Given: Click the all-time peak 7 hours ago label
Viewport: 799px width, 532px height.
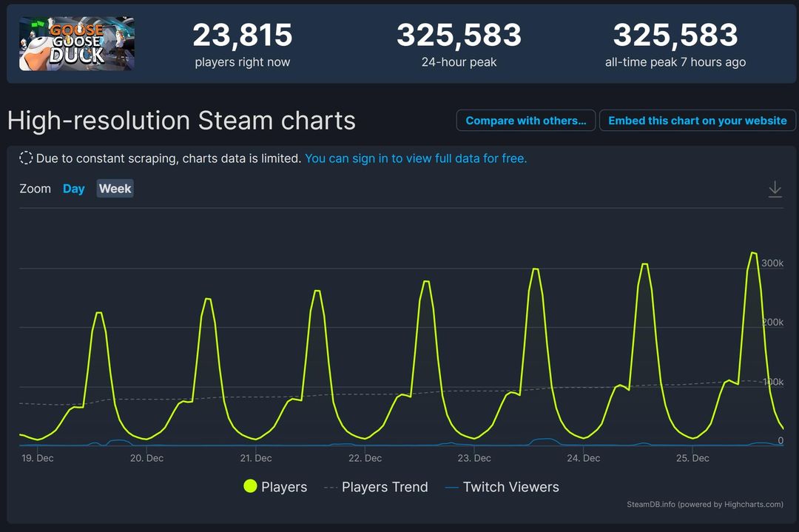Looking at the screenshot, I should 675,62.
